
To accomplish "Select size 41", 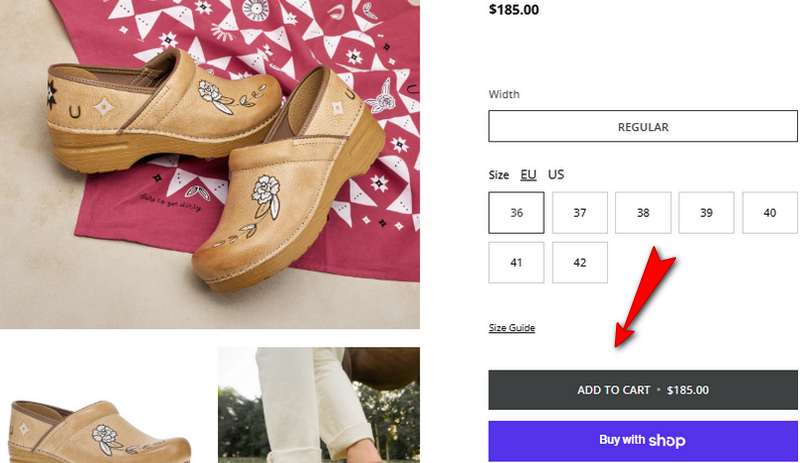I will [516, 262].
